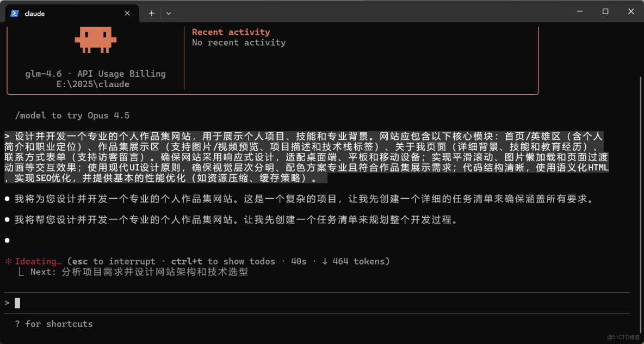Click the pixel-art Claude robot logo
The height and width of the screenshot is (344, 644).
[x=96, y=39]
